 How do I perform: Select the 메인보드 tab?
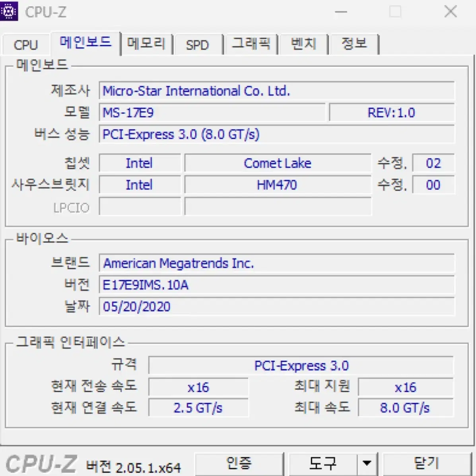tap(85, 43)
